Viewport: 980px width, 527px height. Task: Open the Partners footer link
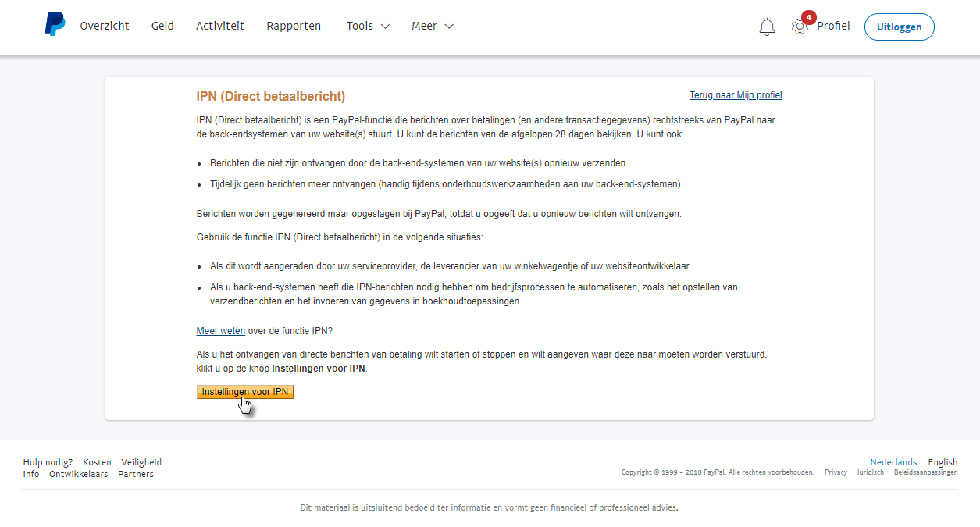pyautogui.click(x=136, y=474)
